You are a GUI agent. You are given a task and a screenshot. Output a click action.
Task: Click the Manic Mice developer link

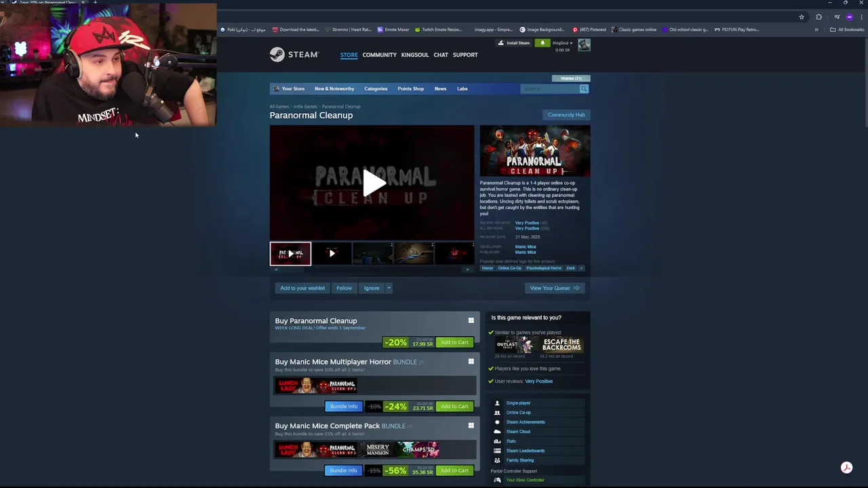coord(526,247)
